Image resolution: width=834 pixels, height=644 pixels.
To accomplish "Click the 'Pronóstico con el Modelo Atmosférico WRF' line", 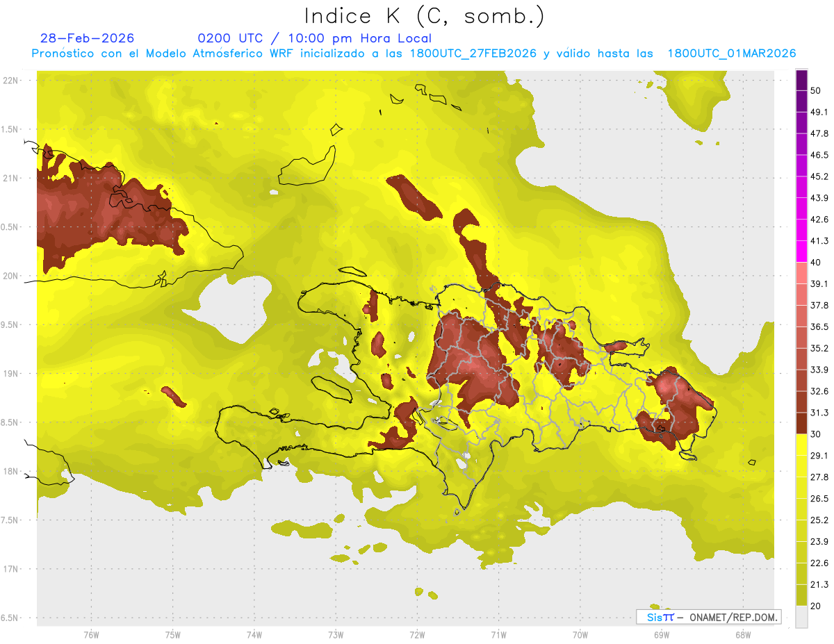I will [x=414, y=53].
